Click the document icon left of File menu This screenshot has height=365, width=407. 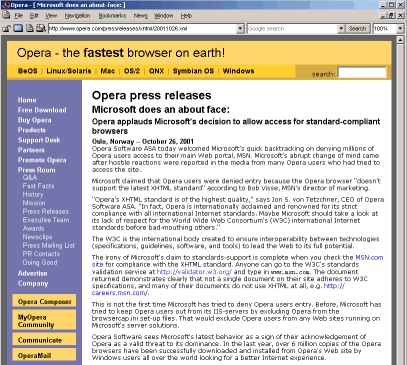click(6, 15)
